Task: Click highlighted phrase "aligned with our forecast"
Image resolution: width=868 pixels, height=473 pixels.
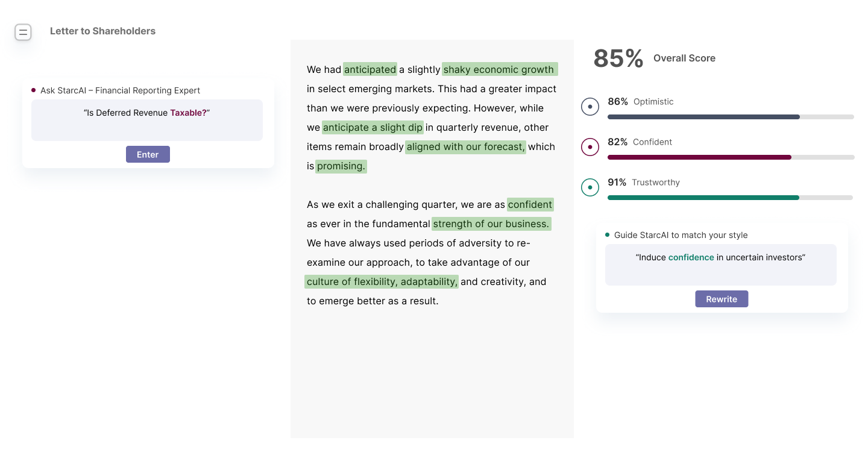Action: pyautogui.click(x=465, y=147)
